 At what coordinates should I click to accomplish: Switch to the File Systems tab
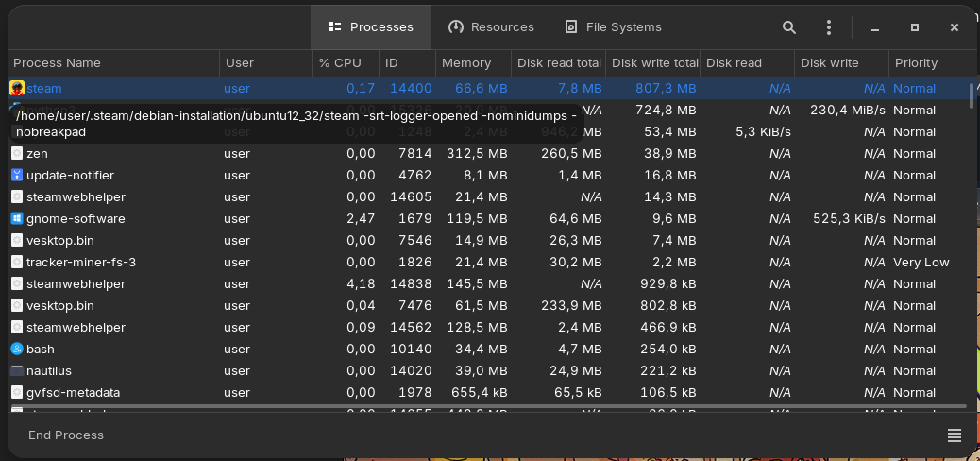click(x=612, y=27)
